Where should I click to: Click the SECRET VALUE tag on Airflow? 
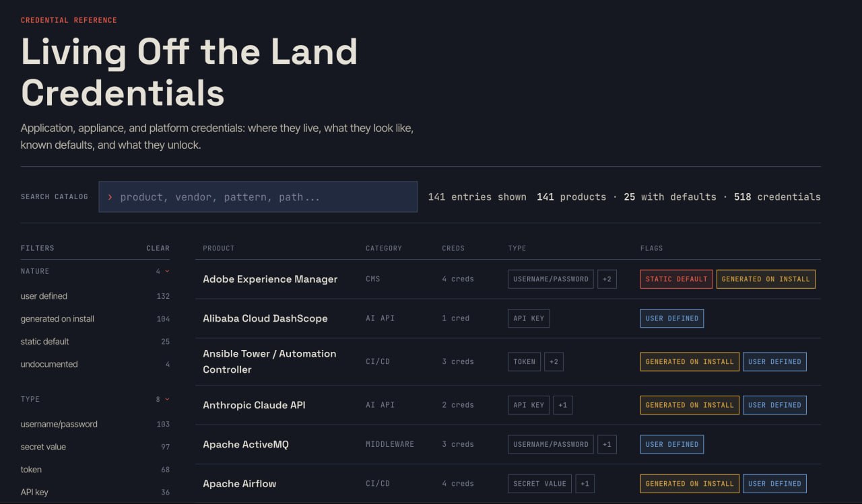point(539,484)
